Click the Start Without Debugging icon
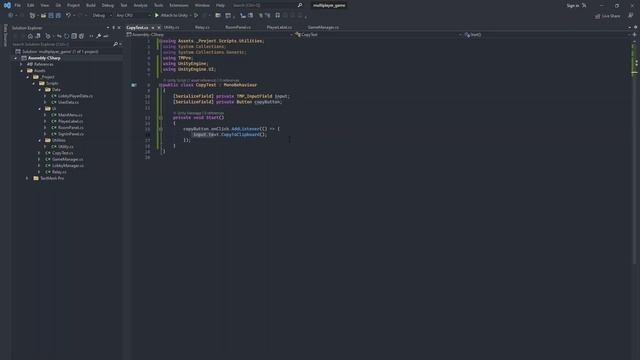Image resolution: width=640 pixels, height=360 pixels. [196, 15]
